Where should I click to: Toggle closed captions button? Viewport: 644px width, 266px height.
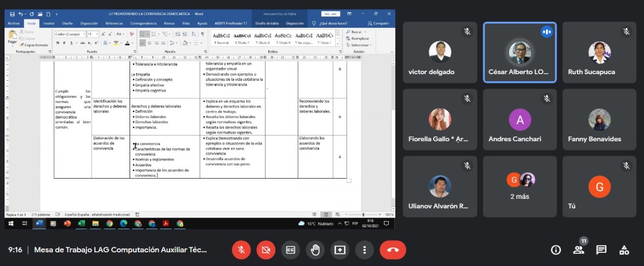pos(291,250)
